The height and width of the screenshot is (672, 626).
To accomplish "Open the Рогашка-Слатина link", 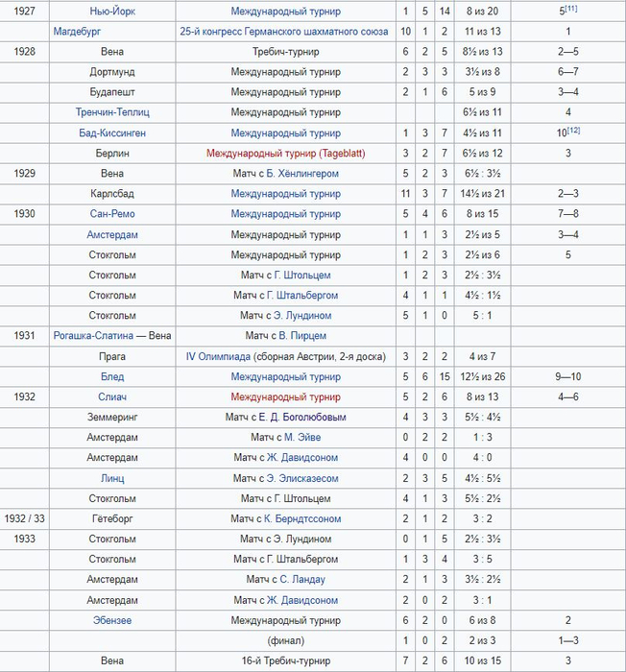I will coord(93,335).
